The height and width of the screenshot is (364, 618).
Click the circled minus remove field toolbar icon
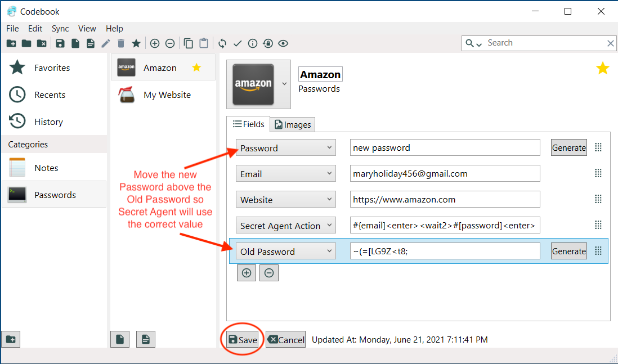pos(170,43)
